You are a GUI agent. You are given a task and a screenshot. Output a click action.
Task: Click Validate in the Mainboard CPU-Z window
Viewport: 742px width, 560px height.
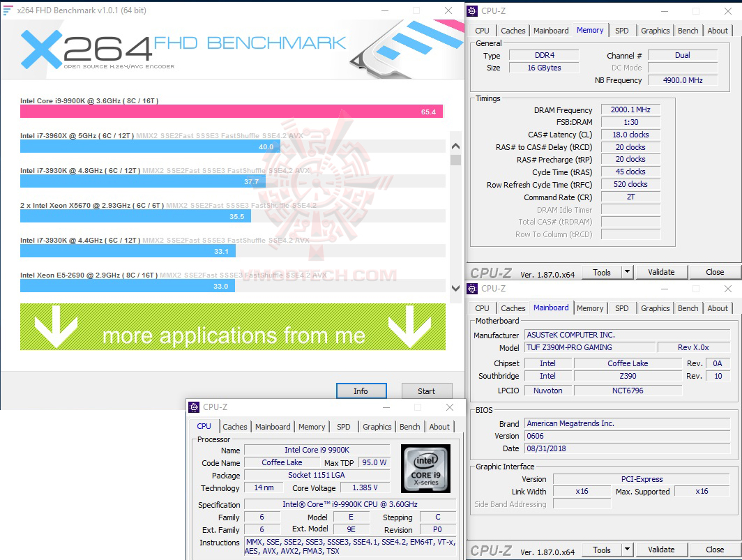pos(661,550)
